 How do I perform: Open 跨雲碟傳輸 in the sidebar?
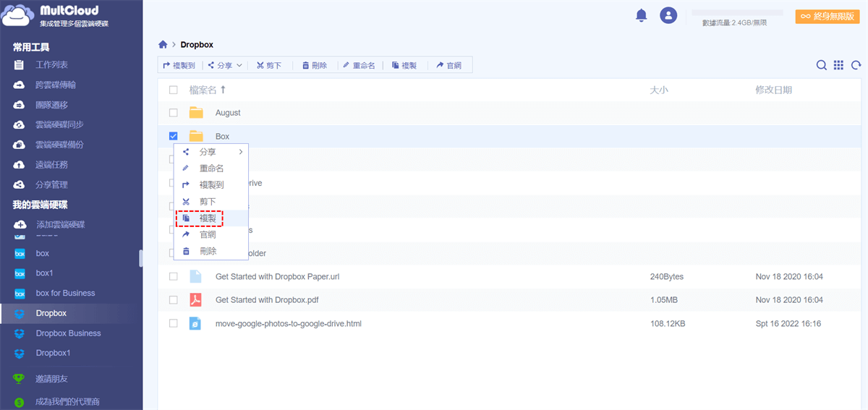(56, 85)
